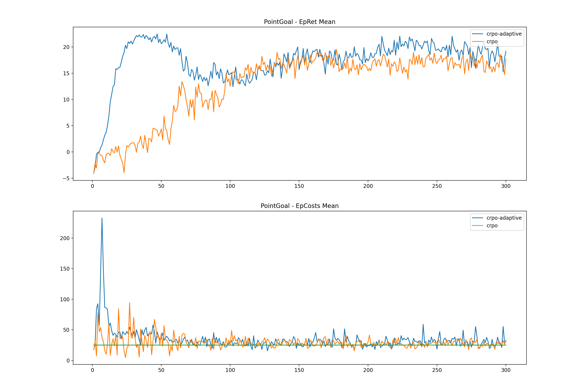Click y-axis label '−5' on the EpRet chart
585x392 pixels.
pyautogui.click(x=66, y=178)
